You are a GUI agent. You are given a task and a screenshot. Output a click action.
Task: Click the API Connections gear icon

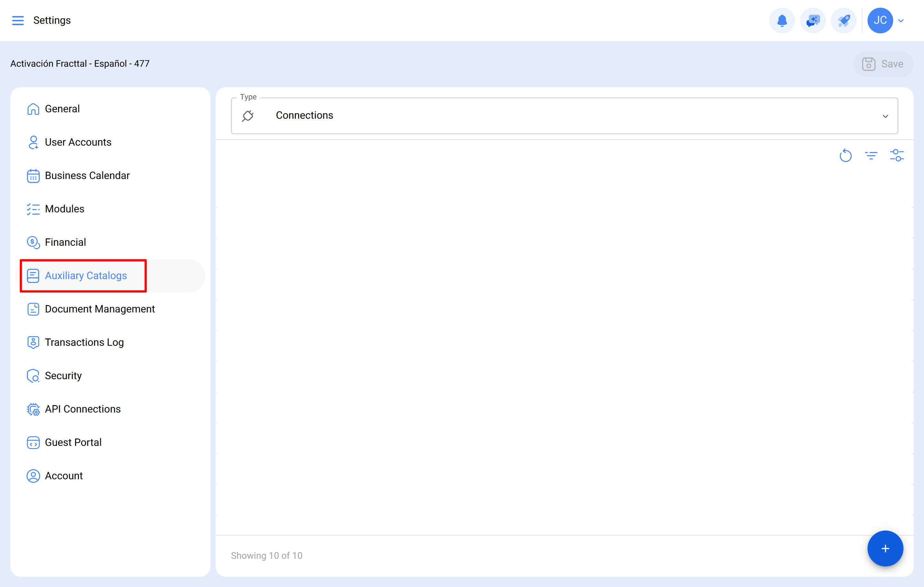coord(33,409)
